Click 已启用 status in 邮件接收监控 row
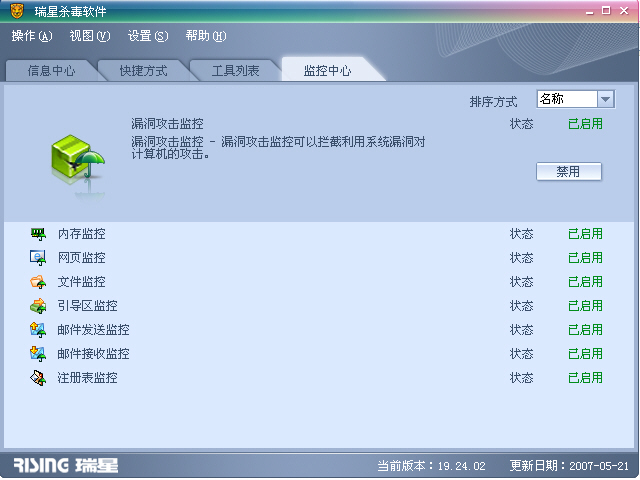 tap(585, 354)
